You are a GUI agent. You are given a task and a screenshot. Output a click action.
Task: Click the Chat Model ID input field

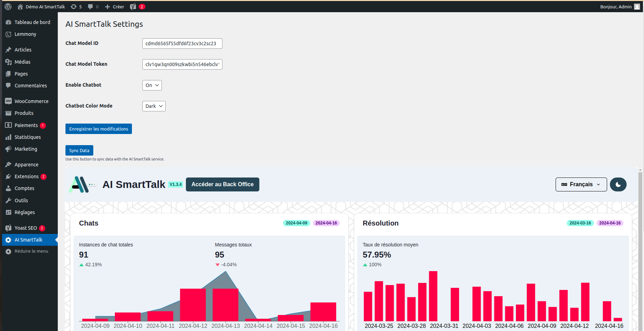point(182,44)
